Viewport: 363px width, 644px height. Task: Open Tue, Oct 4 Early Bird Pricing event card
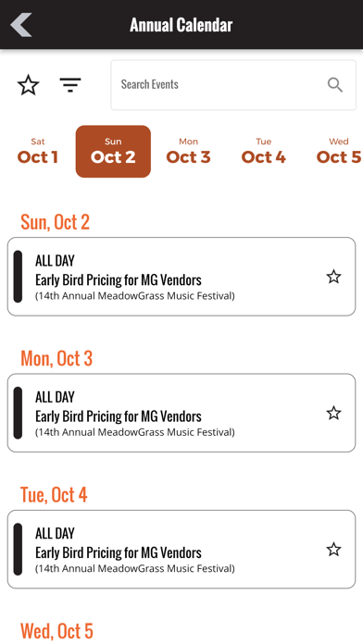pos(181,549)
